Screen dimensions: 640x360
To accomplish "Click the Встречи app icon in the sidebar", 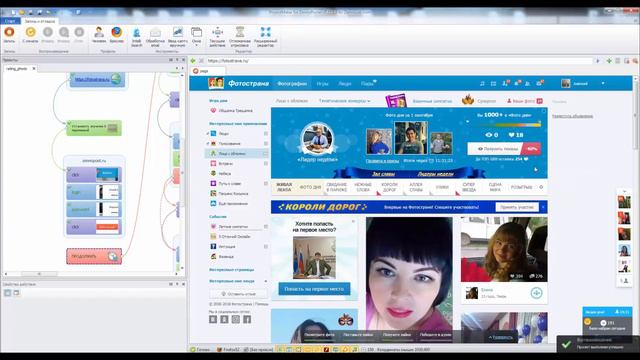I will coord(213,163).
